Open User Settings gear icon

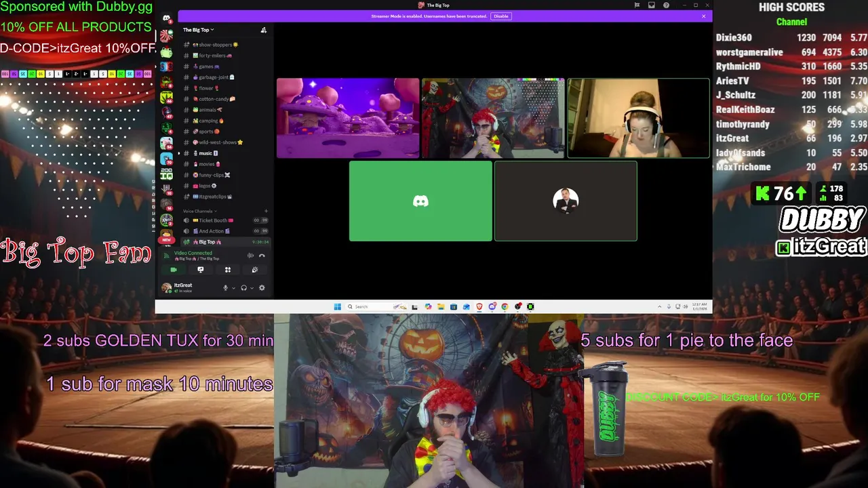(x=262, y=287)
